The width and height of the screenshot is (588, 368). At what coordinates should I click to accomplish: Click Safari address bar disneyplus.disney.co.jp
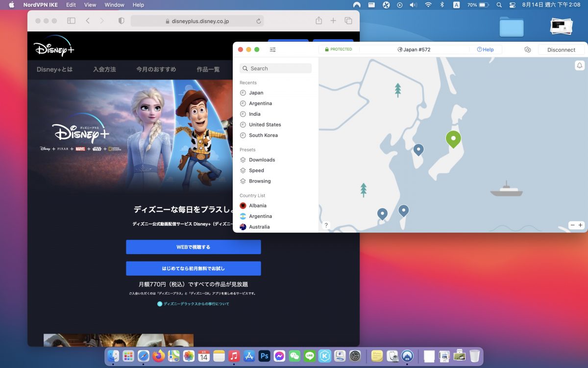197,21
